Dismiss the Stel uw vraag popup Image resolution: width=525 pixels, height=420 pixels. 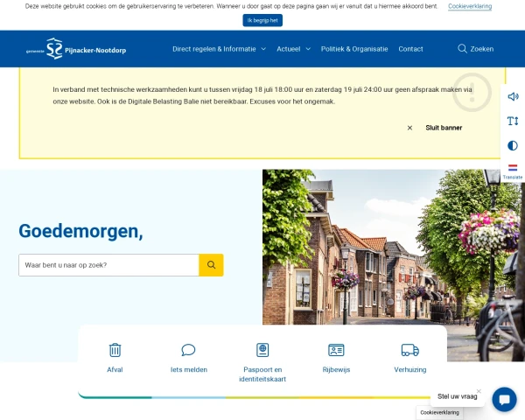point(479,391)
